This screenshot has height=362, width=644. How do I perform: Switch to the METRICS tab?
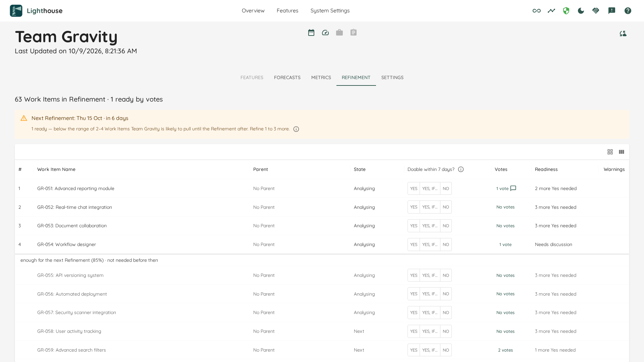point(321,77)
